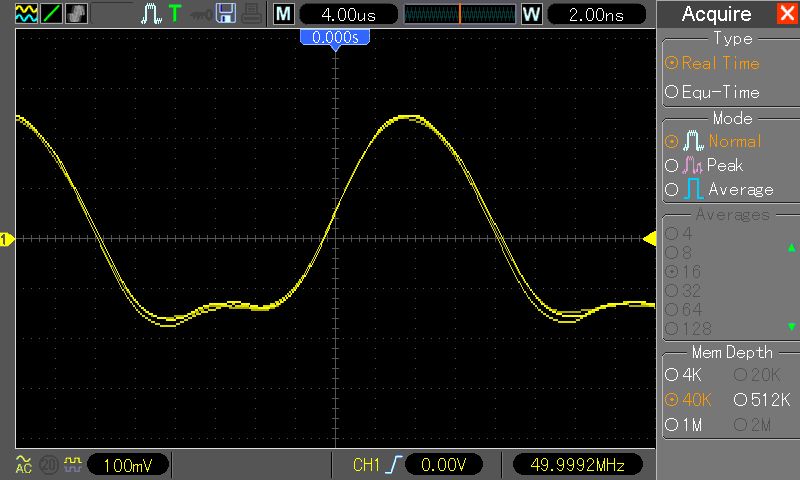800x480 pixels.
Task: Click the green diagonal line icon
Action: point(52,14)
